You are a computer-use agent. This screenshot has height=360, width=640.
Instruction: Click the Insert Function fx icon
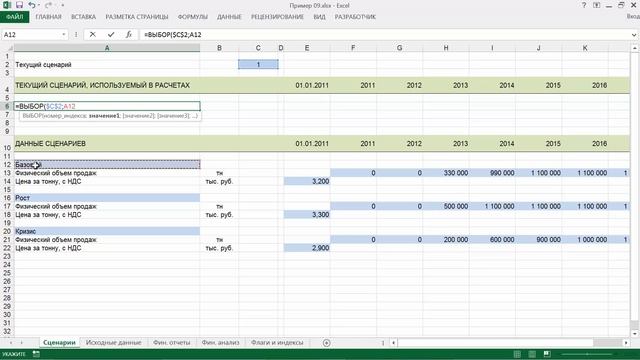129,35
